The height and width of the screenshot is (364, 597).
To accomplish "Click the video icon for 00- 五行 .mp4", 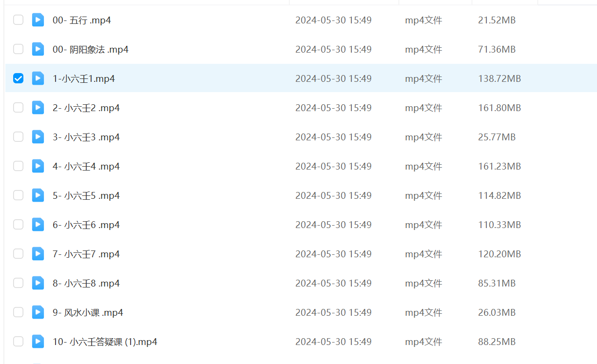I will (x=38, y=20).
